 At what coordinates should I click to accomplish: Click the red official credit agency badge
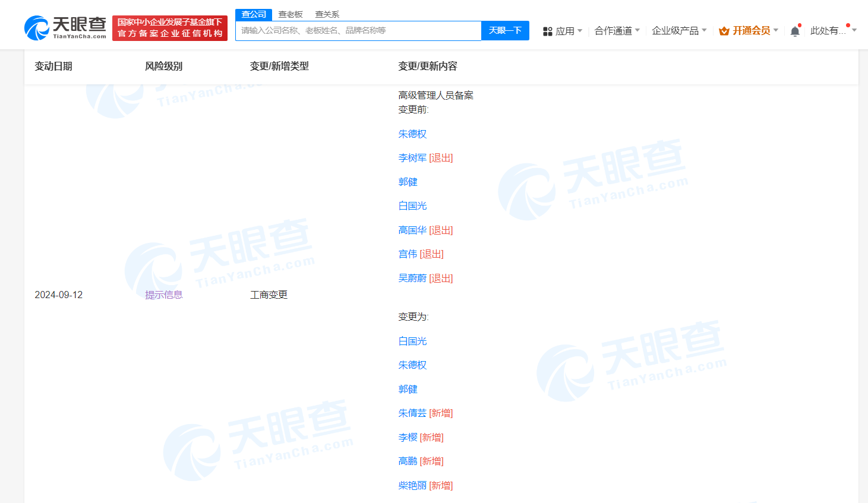[x=170, y=28]
